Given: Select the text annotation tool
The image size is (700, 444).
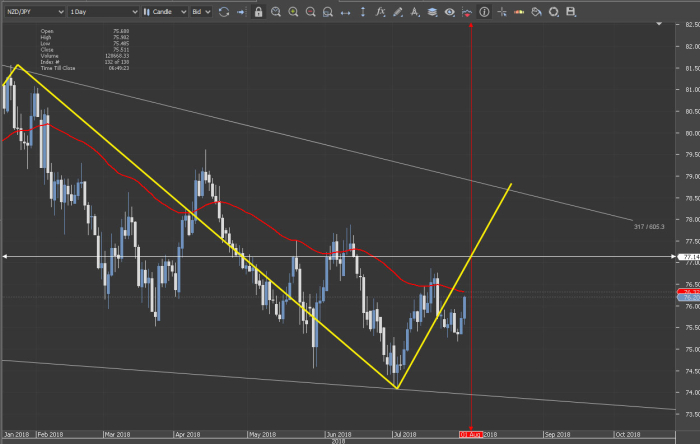Looking at the screenshot, I should [x=415, y=12].
